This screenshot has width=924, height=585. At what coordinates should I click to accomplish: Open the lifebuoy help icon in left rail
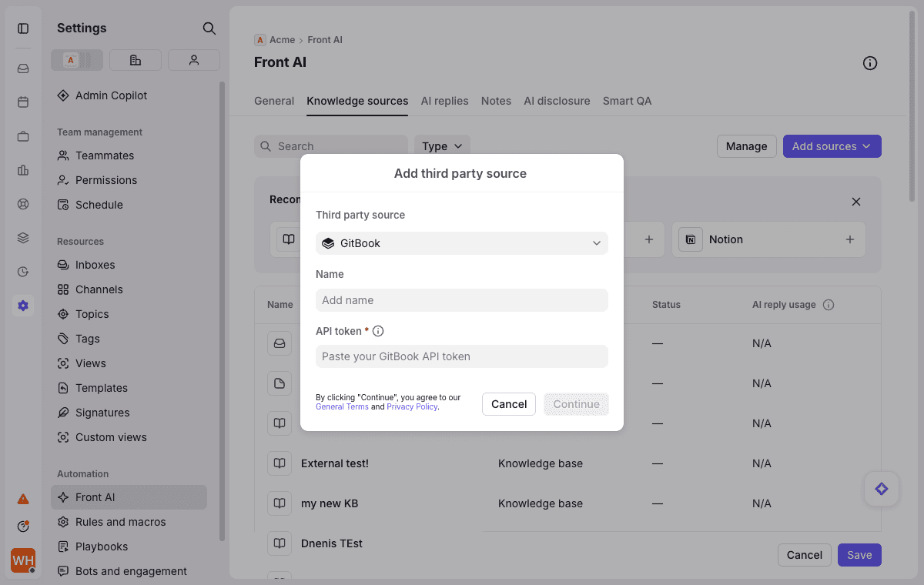tap(23, 204)
